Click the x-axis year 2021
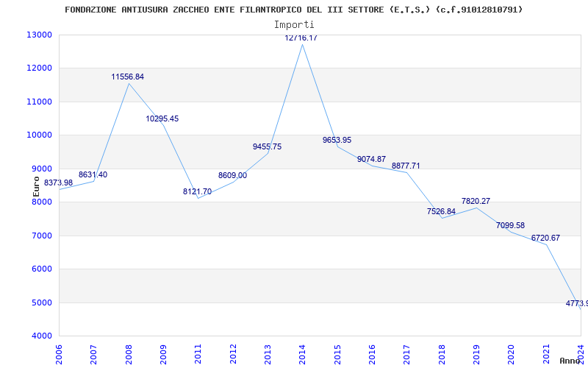588x368 pixels. coord(546,354)
